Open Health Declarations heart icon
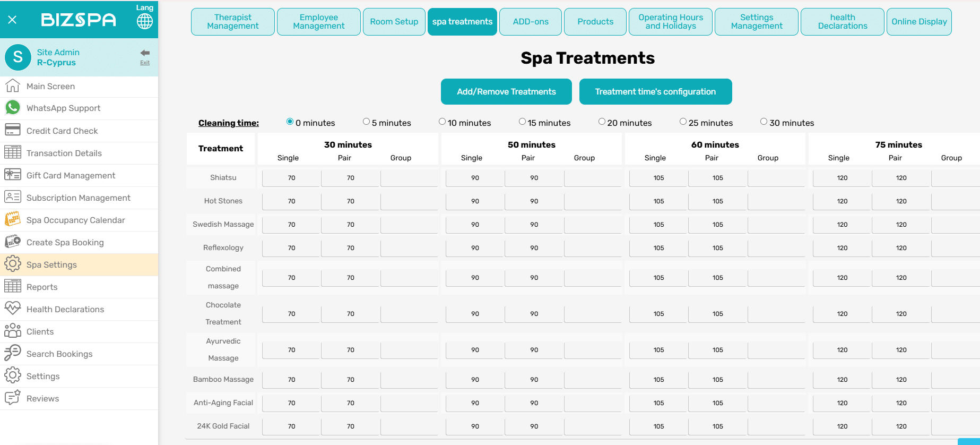980x445 pixels. (13, 309)
